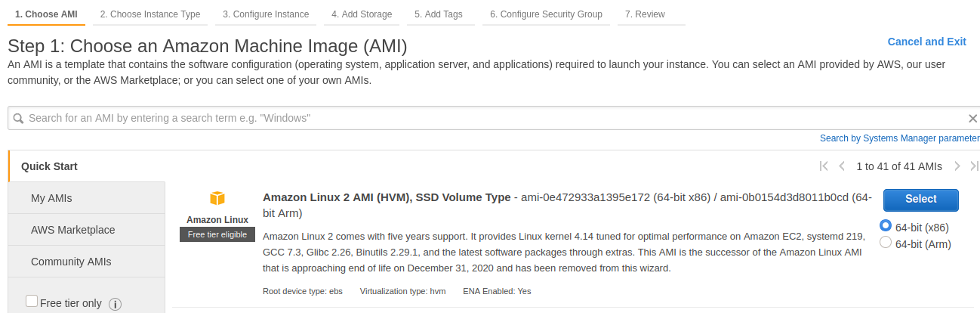
Task: Enable the Free tier only checkbox
Action: coord(32,301)
